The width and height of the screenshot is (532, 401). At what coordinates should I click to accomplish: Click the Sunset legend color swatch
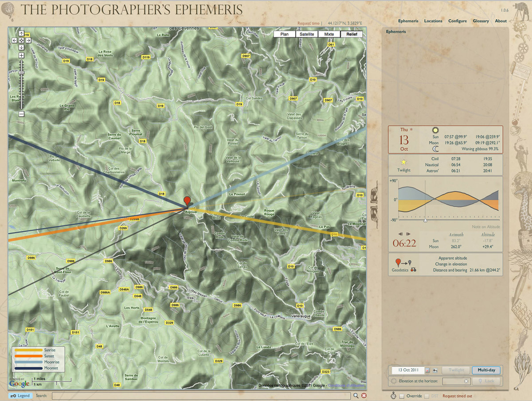[28, 356]
